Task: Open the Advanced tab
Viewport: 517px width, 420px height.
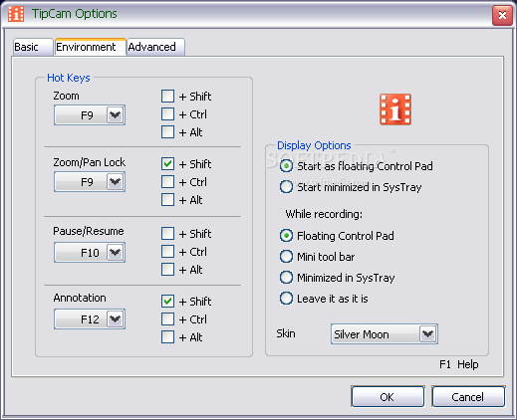Action: [155, 47]
